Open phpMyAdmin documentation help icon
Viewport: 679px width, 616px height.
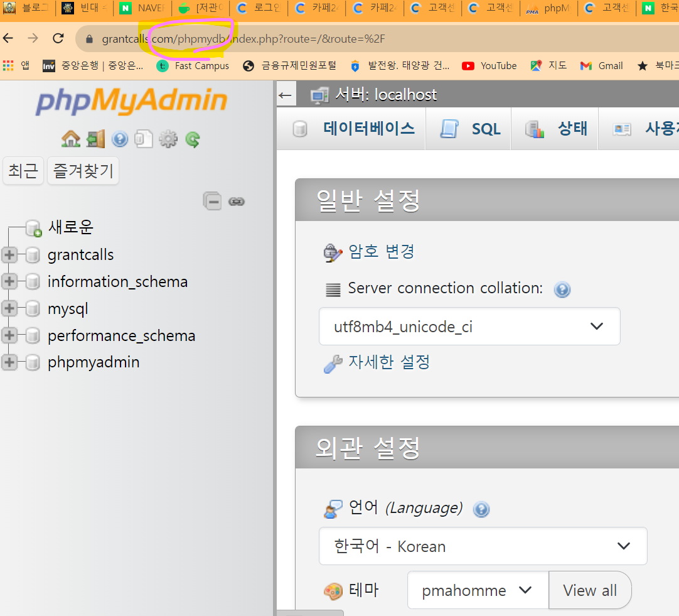(x=119, y=139)
